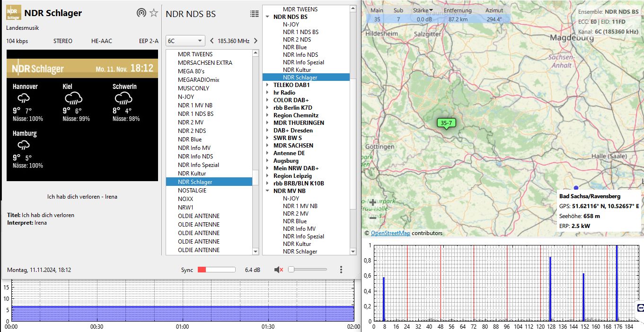This screenshot has height=332, width=644.
Task: Collapse the NDR NDS BS ensemble tree
Action: click(x=267, y=17)
